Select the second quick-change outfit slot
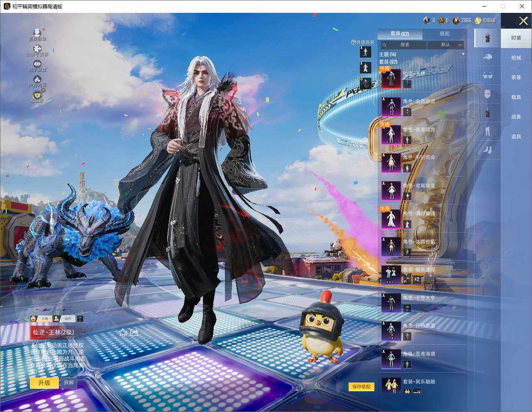Image resolution: width=532 pixels, height=412 pixels. [x=365, y=67]
